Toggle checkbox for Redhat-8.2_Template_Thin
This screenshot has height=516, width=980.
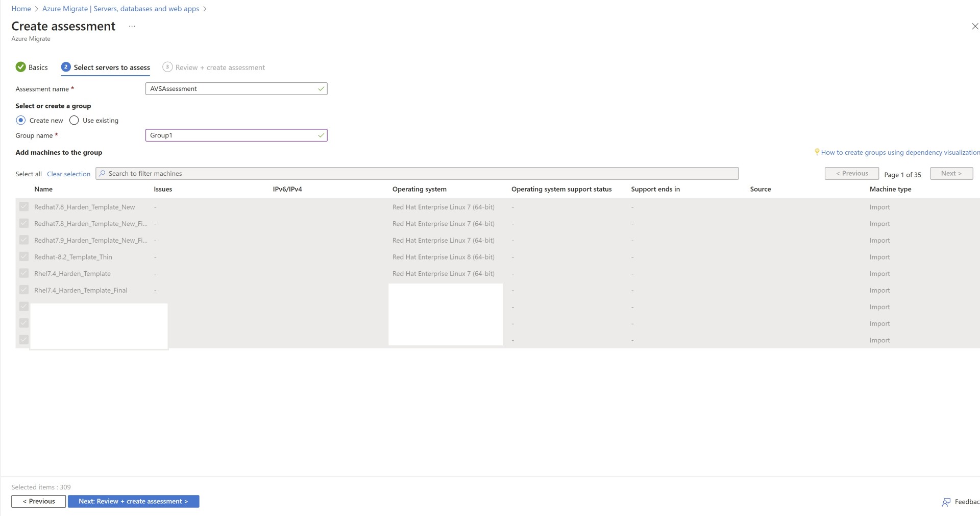coord(24,256)
